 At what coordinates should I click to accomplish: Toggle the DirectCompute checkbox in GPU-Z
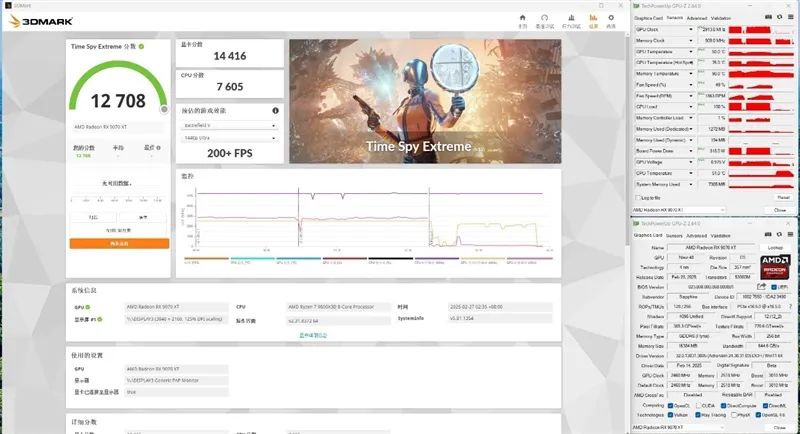point(723,405)
